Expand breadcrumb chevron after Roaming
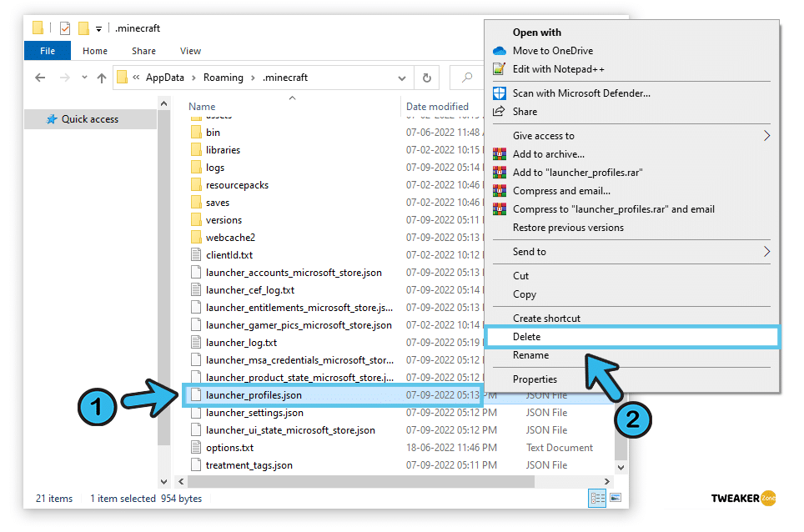The height and width of the screenshot is (532, 804). pos(253,78)
